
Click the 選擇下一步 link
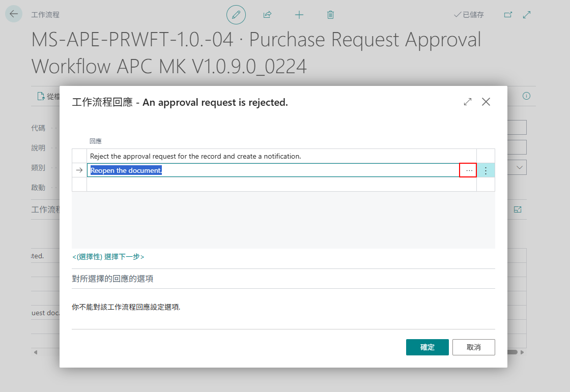108,257
